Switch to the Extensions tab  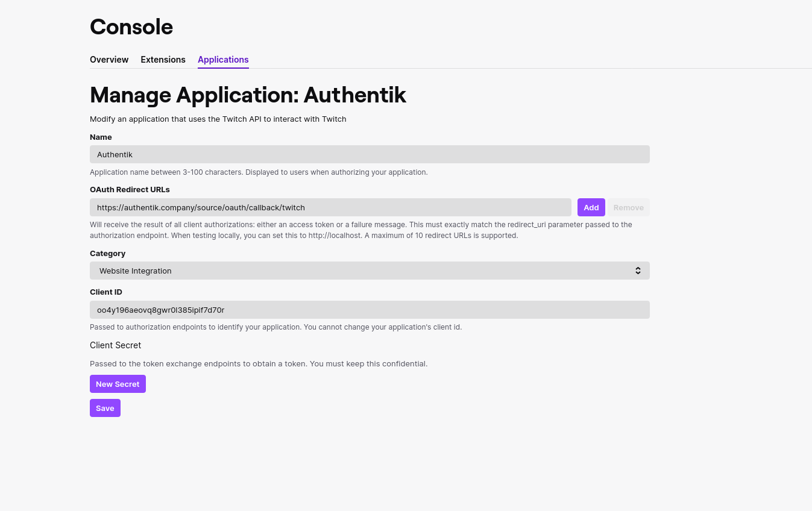(163, 60)
